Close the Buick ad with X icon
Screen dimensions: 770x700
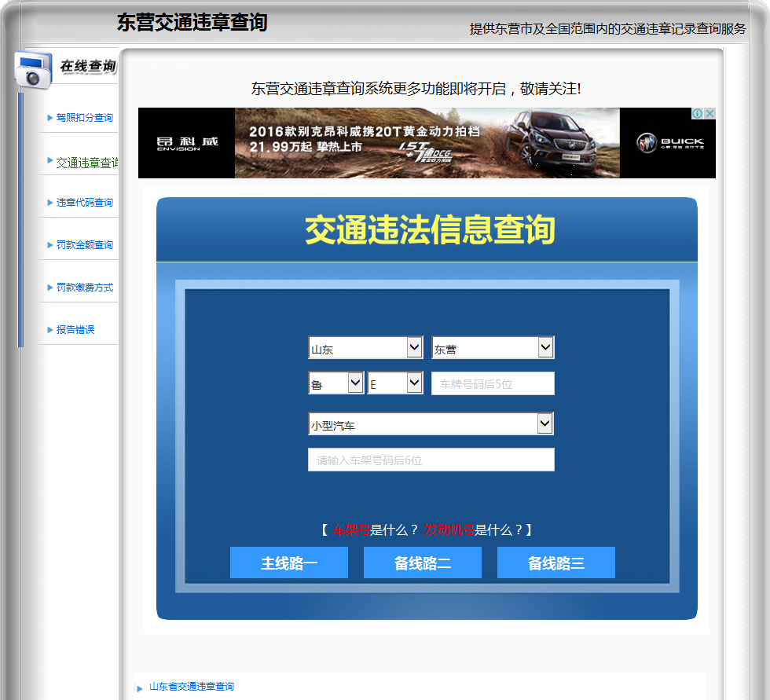pos(709,113)
